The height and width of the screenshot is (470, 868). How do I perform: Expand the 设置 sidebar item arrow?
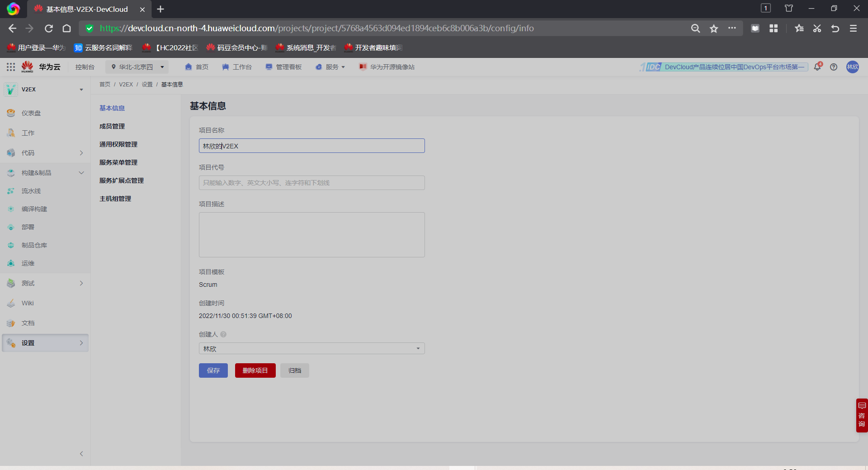click(81, 343)
